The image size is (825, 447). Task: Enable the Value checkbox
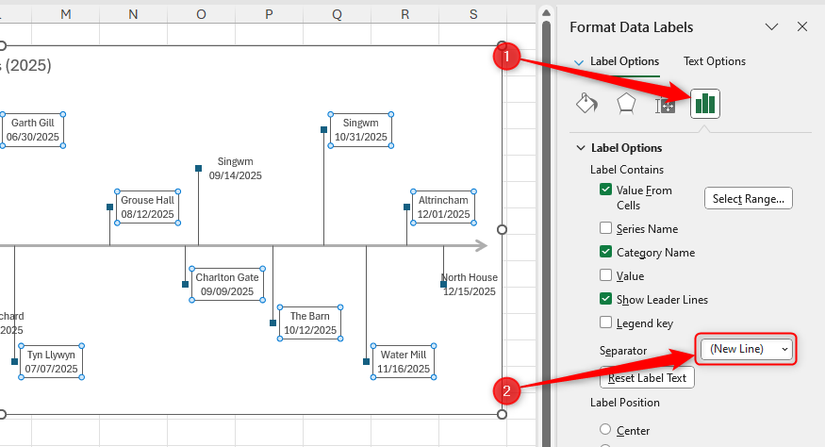click(606, 275)
